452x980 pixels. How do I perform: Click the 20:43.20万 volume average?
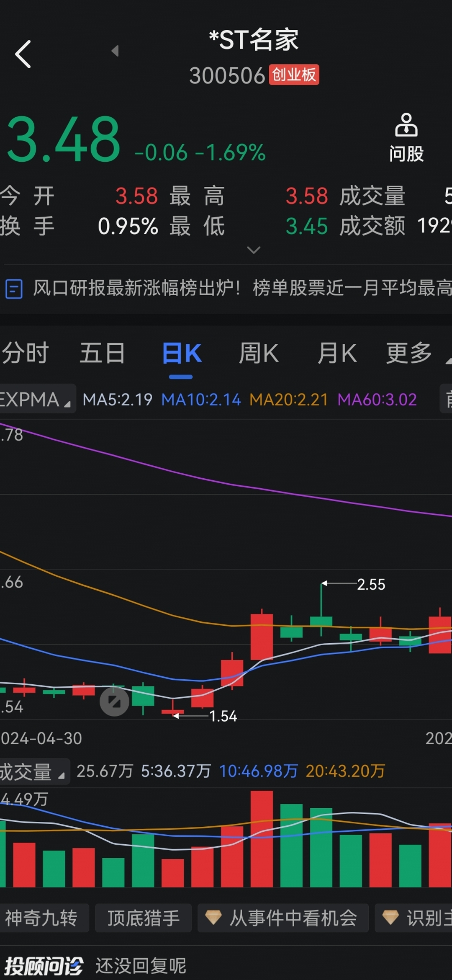pyautogui.click(x=345, y=771)
